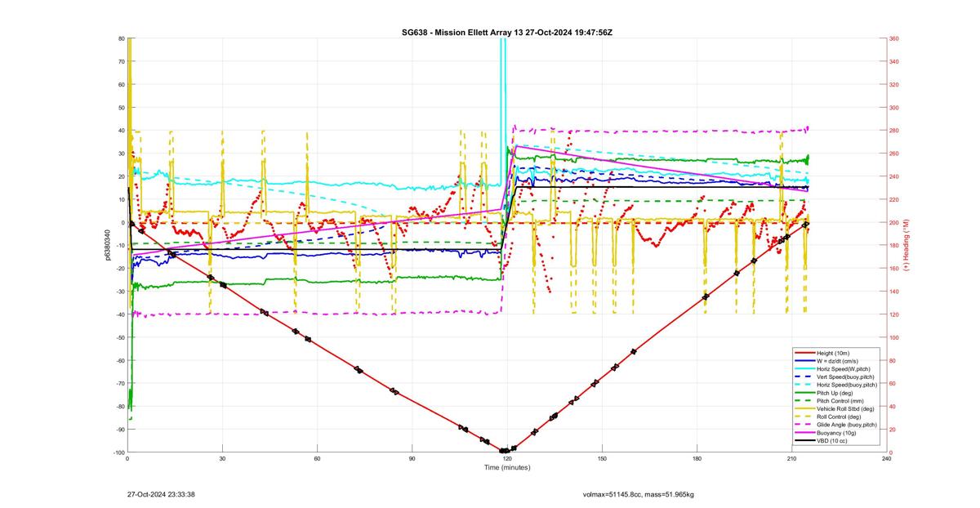Click the '(+) Heading (°M)' right axis label
The height and width of the screenshot is (508, 980).
(906, 245)
